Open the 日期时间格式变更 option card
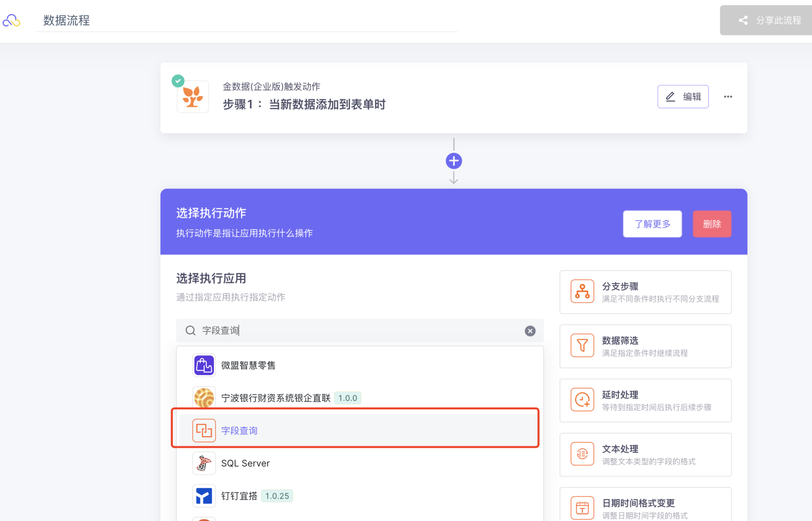Screen dimensions: 812x521 645,506
